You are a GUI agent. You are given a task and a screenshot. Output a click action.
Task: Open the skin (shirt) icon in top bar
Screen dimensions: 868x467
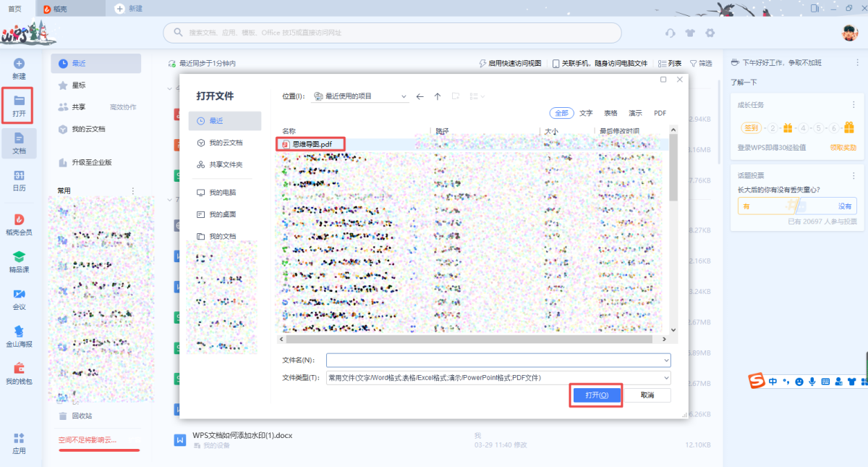pyautogui.click(x=690, y=33)
